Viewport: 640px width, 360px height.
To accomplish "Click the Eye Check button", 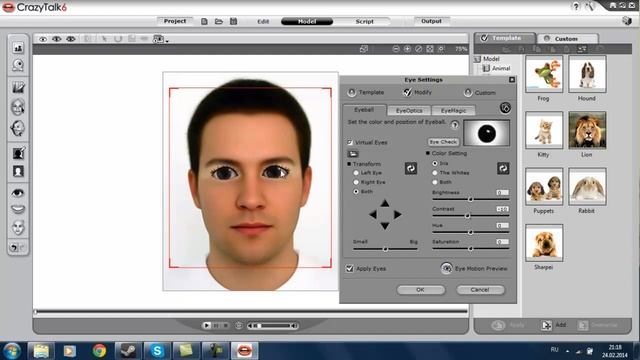I will tap(443, 142).
